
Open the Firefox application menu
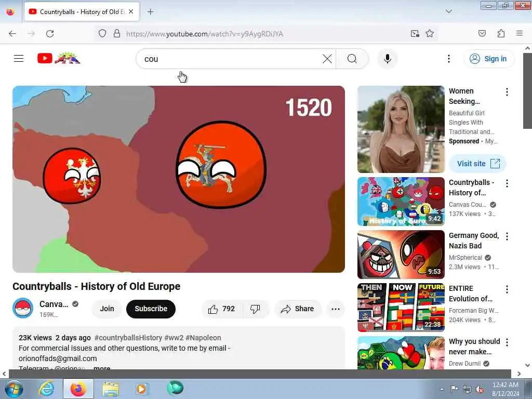pyautogui.click(x=520, y=33)
